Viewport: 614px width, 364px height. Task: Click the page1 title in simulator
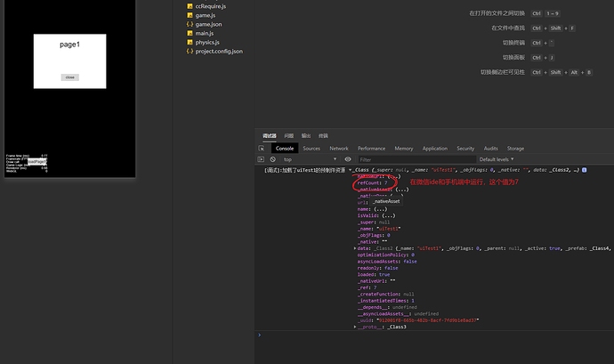pos(69,44)
